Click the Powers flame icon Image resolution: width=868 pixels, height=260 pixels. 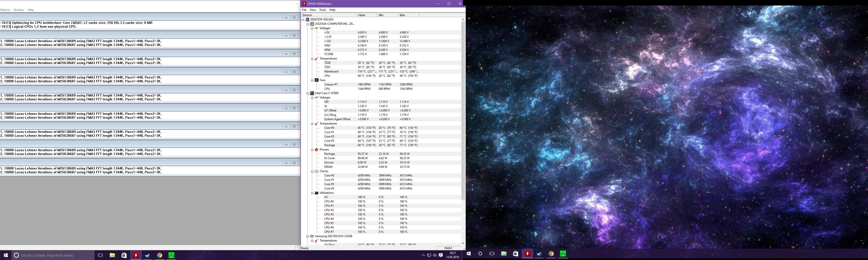tap(316, 150)
